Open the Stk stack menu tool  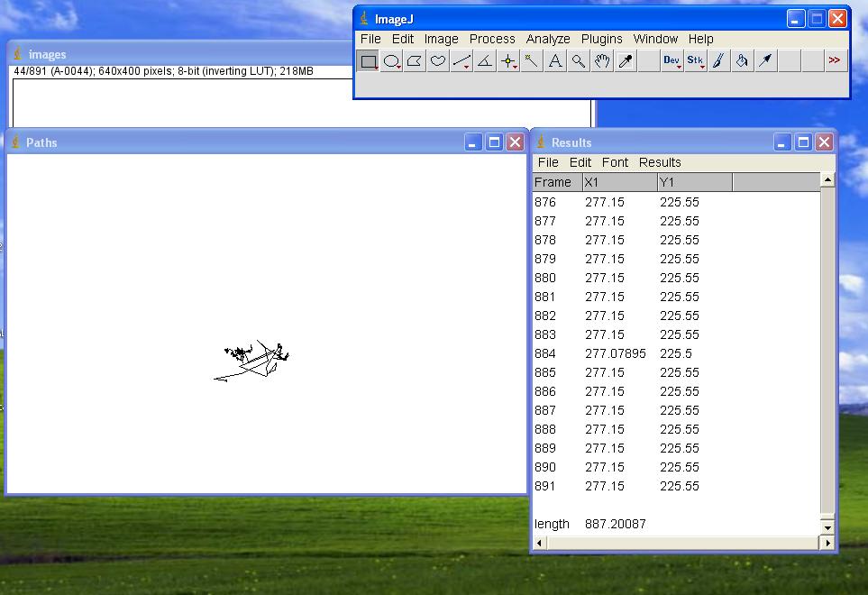[x=695, y=61]
